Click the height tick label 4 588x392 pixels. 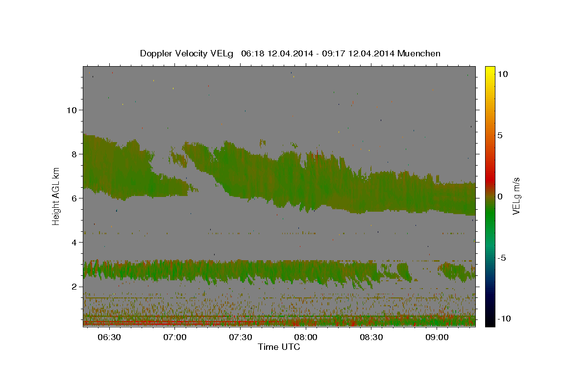click(x=74, y=242)
